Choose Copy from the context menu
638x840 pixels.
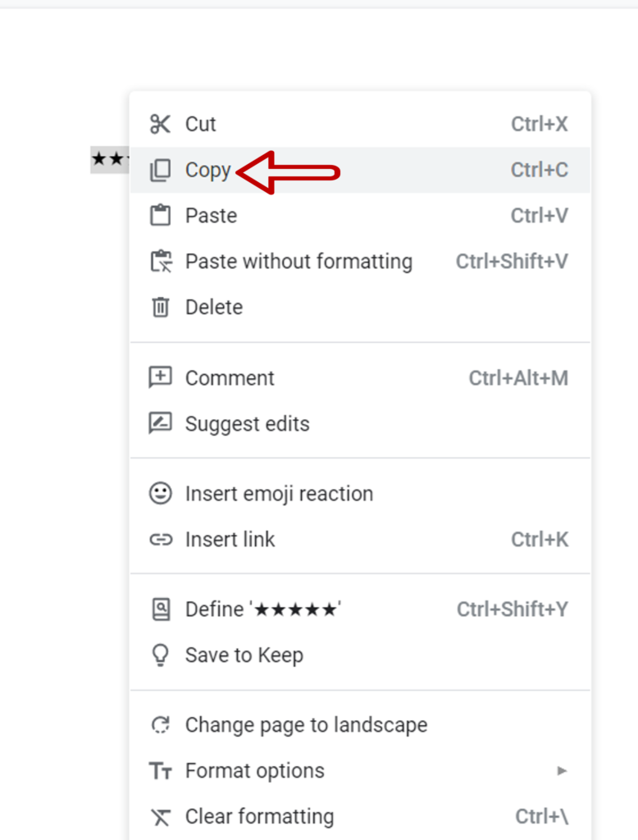point(360,170)
